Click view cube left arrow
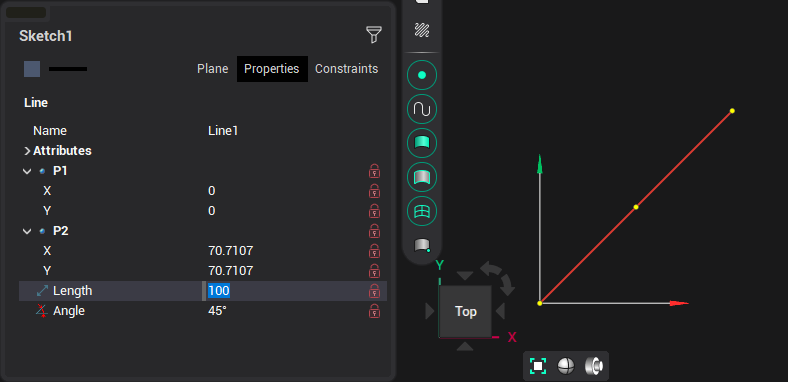 [x=429, y=311]
